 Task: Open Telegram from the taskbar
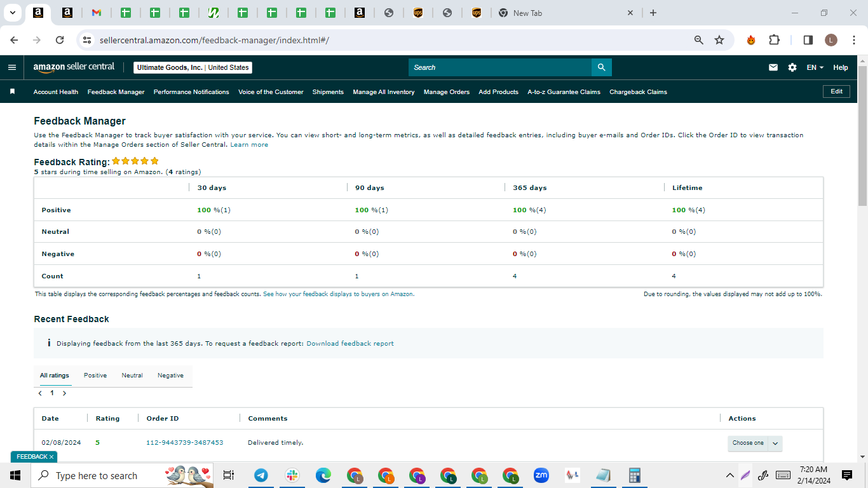point(261,475)
